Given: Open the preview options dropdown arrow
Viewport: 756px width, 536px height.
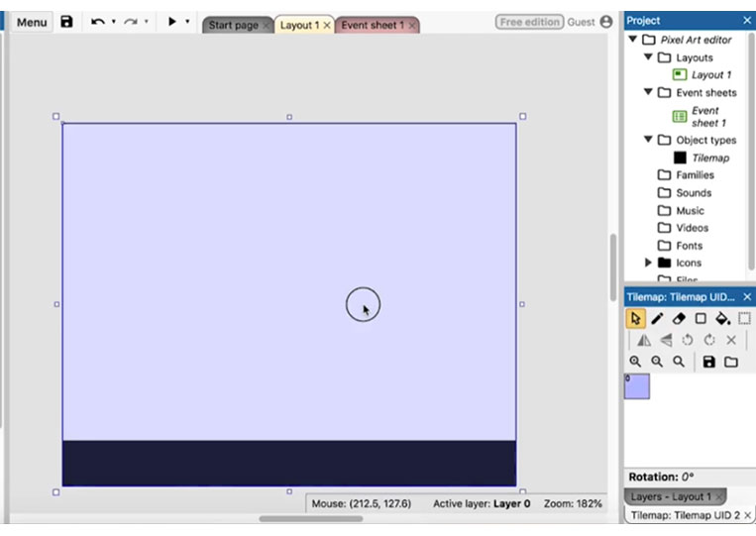Looking at the screenshot, I should pyautogui.click(x=187, y=22).
